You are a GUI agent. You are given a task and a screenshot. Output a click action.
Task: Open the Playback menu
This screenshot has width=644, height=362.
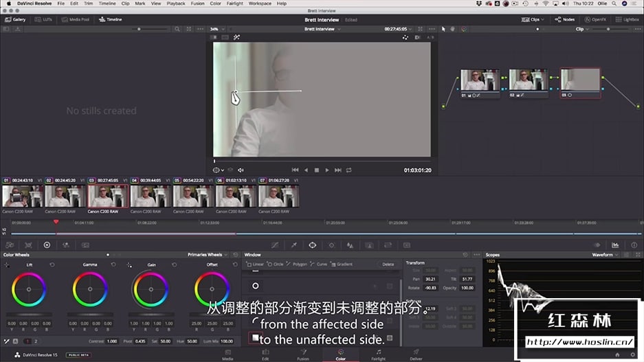click(x=176, y=3)
